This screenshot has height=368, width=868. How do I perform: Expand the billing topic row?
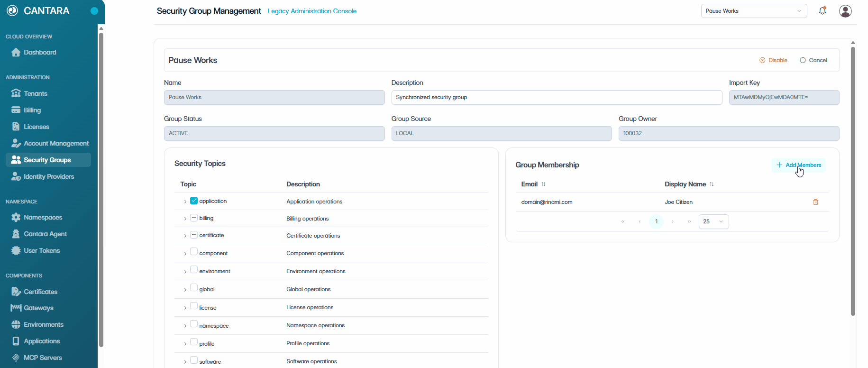point(185,219)
